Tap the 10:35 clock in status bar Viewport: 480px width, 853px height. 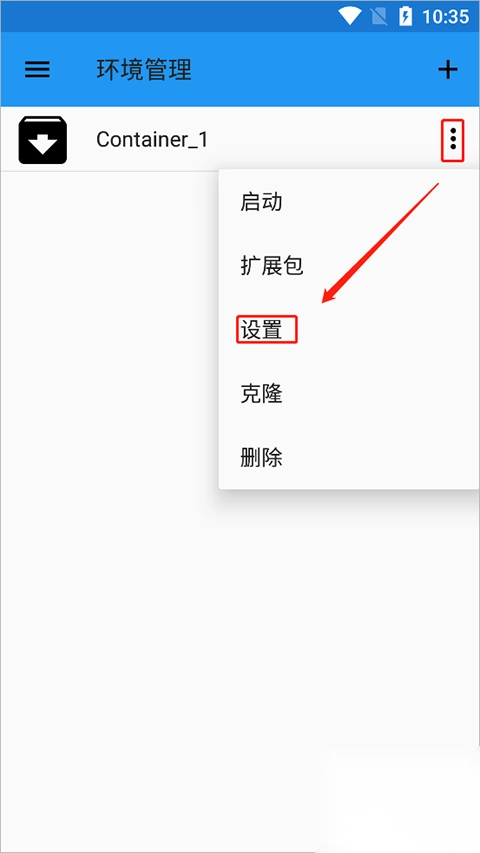446,17
